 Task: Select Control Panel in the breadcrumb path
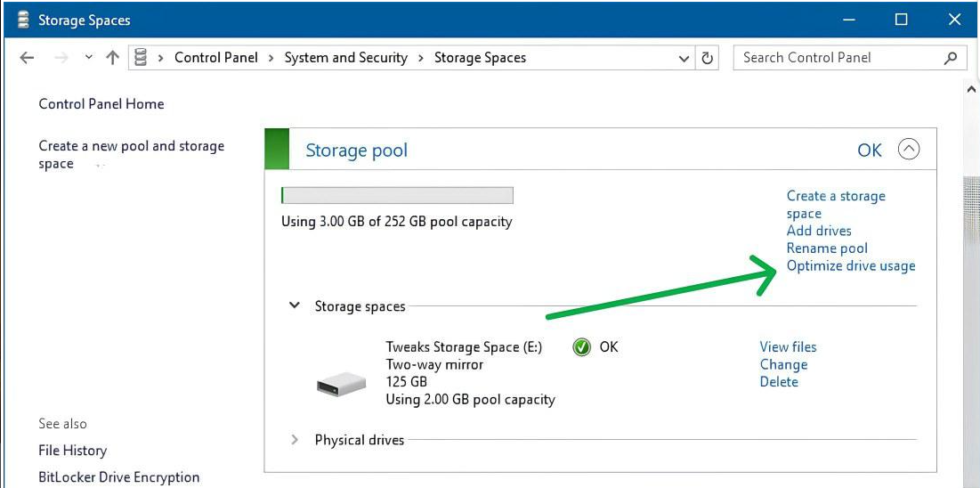pyautogui.click(x=215, y=58)
